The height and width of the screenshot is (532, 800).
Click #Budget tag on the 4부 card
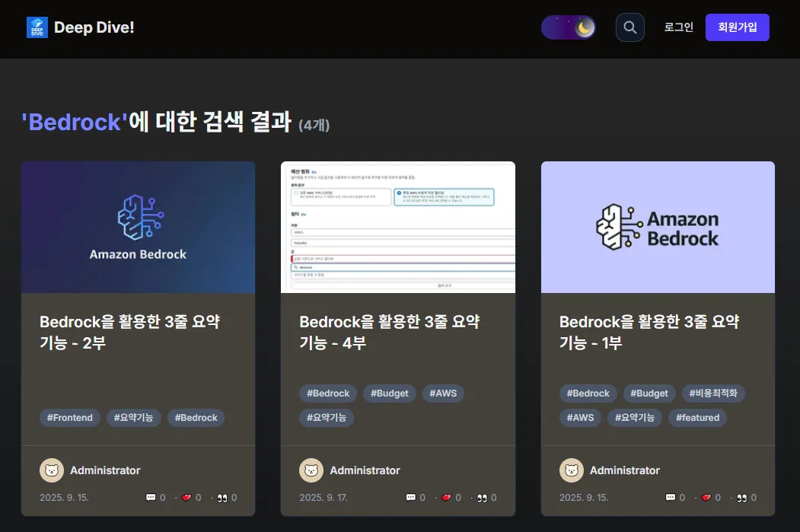pyautogui.click(x=390, y=393)
